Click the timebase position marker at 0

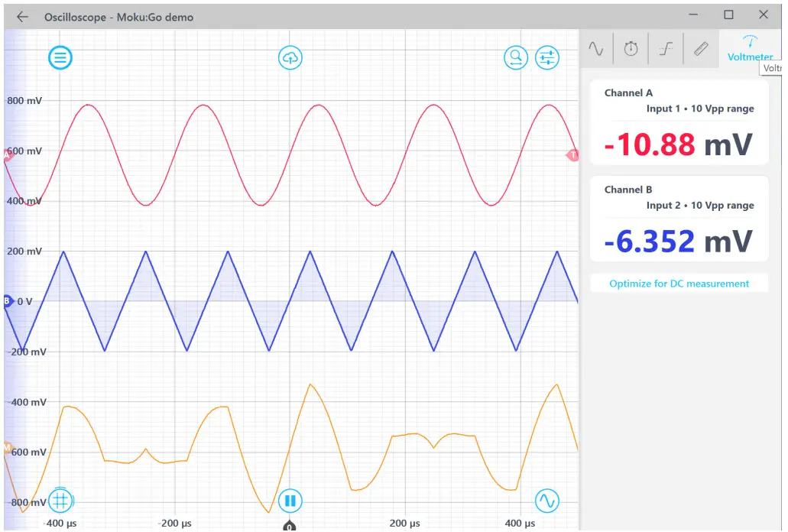(289, 526)
